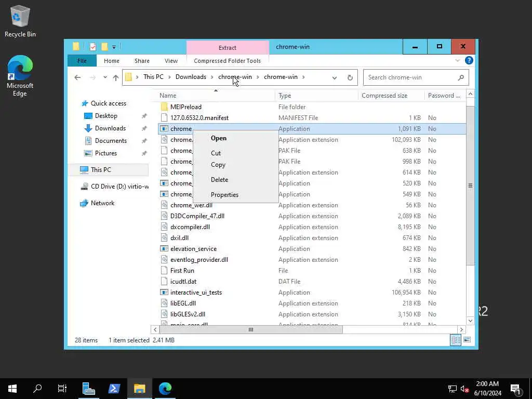The height and width of the screenshot is (399, 532).
Task: Sort by the Name column header
Action: [216, 96]
